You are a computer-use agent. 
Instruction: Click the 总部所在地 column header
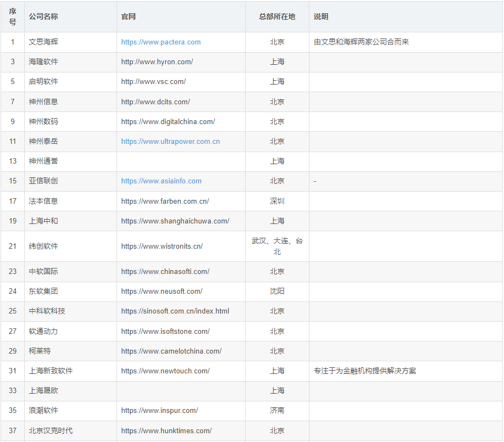coord(277,16)
